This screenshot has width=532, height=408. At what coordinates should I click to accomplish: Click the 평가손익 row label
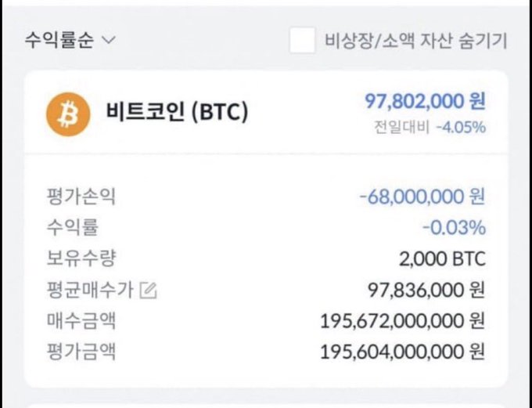tap(81, 197)
